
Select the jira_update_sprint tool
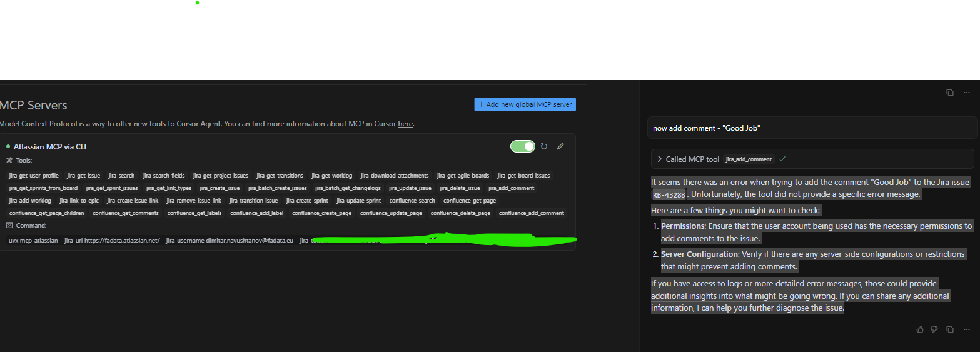click(x=358, y=201)
